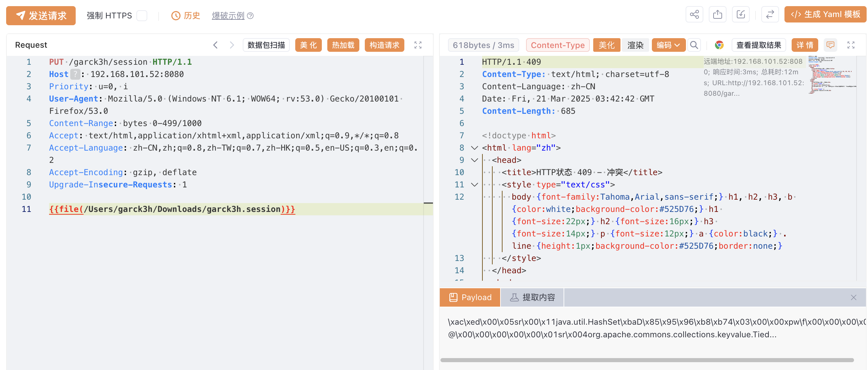Switch to the 提取内容 tab
Image resolution: width=868 pixels, height=370 pixels.
pyautogui.click(x=532, y=297)
